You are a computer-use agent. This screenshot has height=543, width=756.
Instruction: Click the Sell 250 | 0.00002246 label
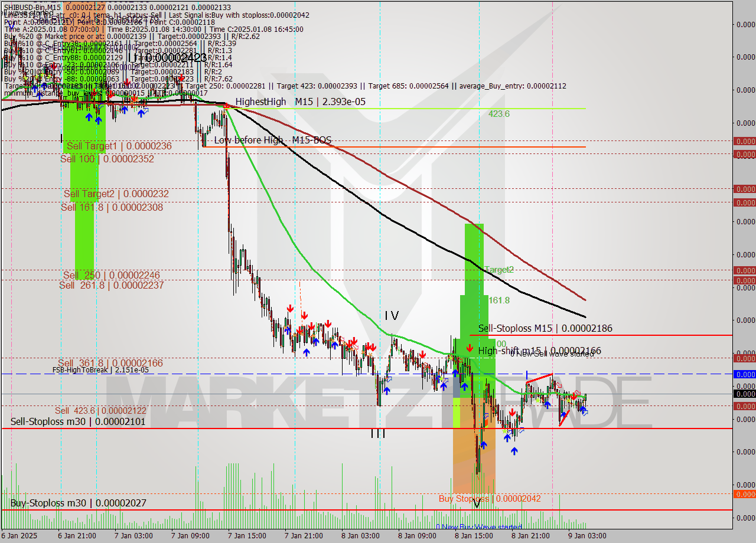point(112,275)
